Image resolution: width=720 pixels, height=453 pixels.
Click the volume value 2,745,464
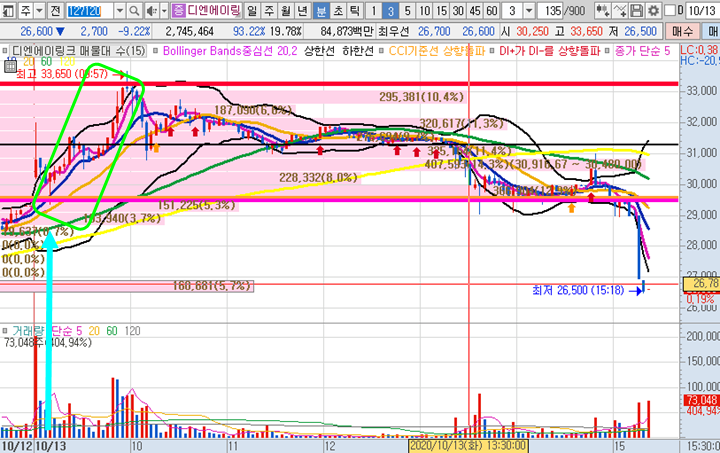point(190,31)
